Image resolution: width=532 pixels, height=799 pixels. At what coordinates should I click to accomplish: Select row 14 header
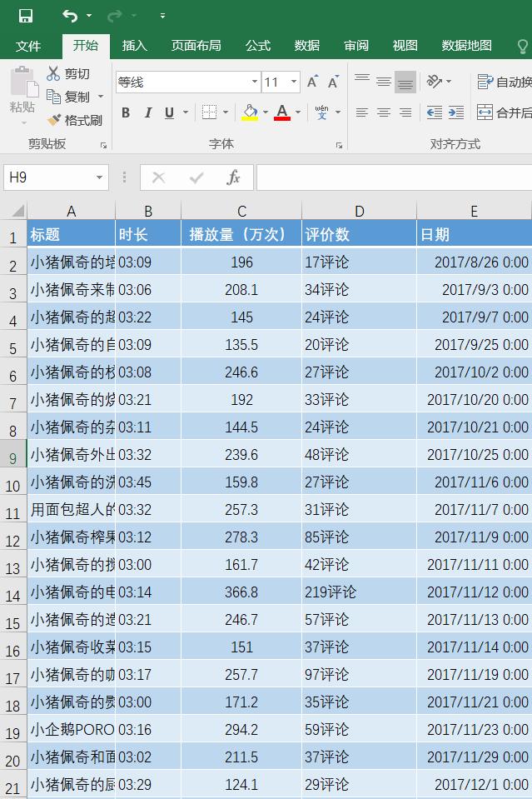(13, 592)
